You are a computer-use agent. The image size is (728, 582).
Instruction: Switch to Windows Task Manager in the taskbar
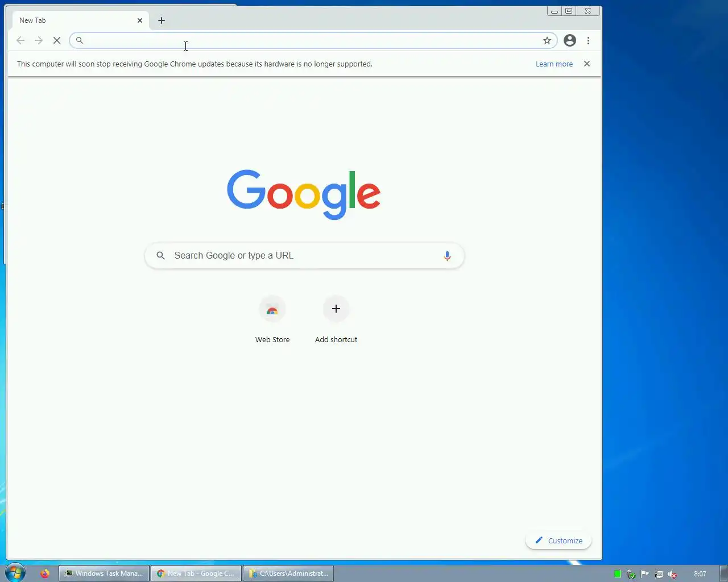pos(104,573)
